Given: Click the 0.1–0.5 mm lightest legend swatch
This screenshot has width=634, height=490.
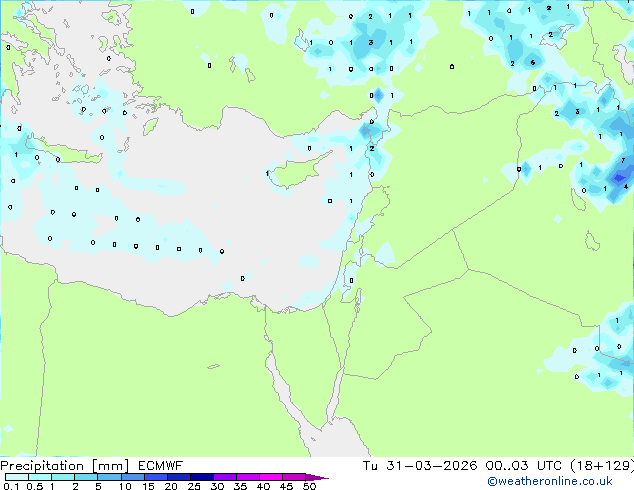Looking at the screenshot, I should (x=17, y=477).
